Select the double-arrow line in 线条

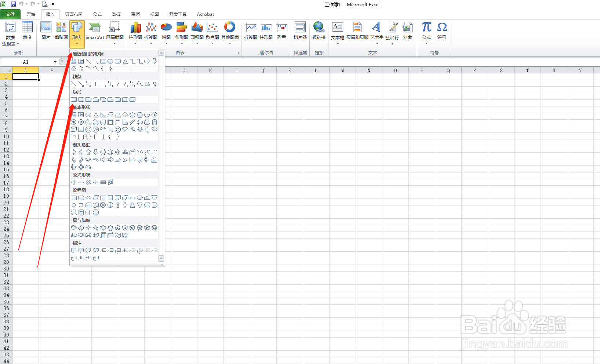click(x=88, y=84)
